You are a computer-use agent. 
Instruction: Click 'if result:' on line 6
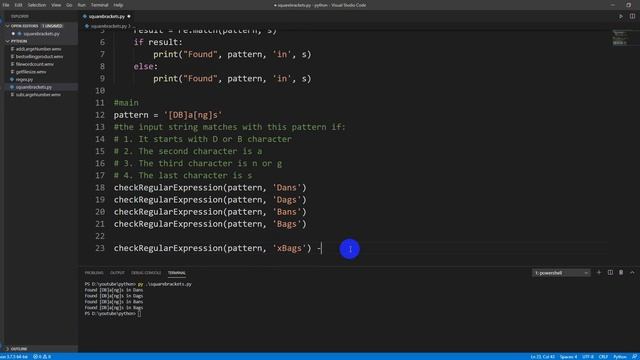tap(158, 42)
